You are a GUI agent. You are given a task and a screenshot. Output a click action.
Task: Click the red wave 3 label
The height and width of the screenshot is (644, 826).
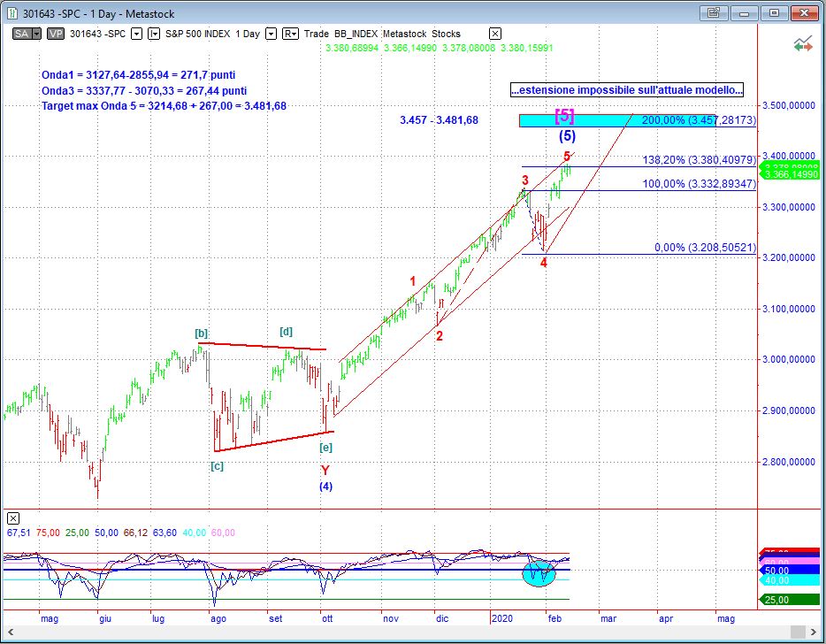(x=525, y=180)
